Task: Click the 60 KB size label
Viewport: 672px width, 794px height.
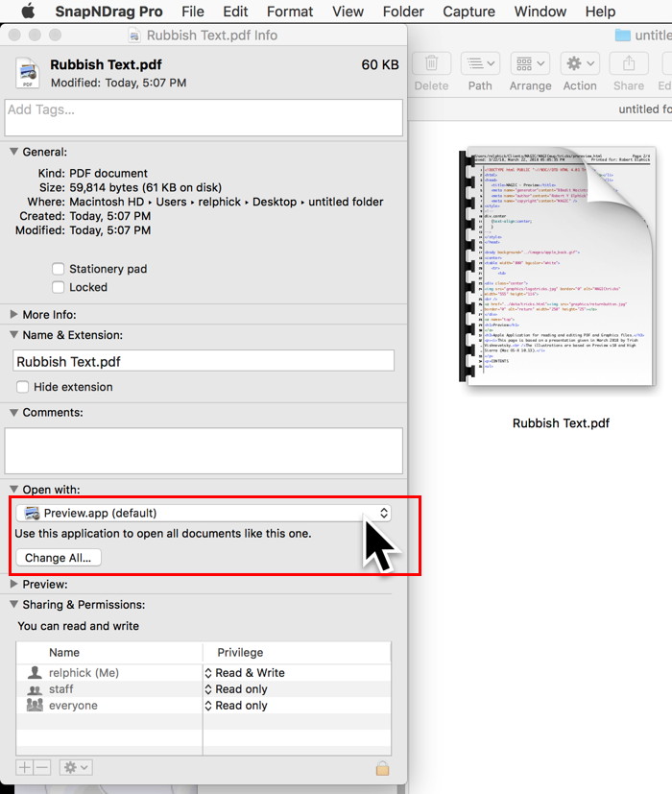Action: pos(380,65)
